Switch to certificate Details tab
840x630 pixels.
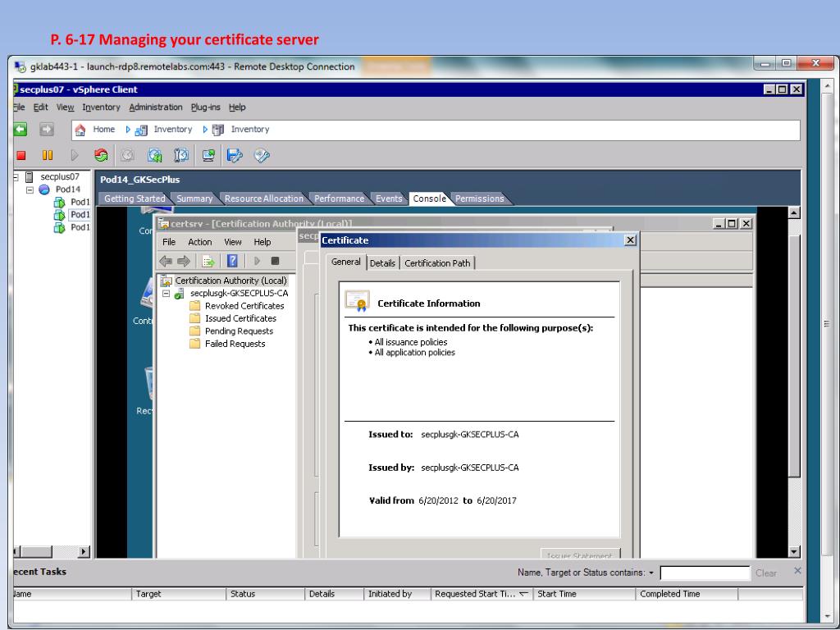pyautogui.click(x=382, y=263)
